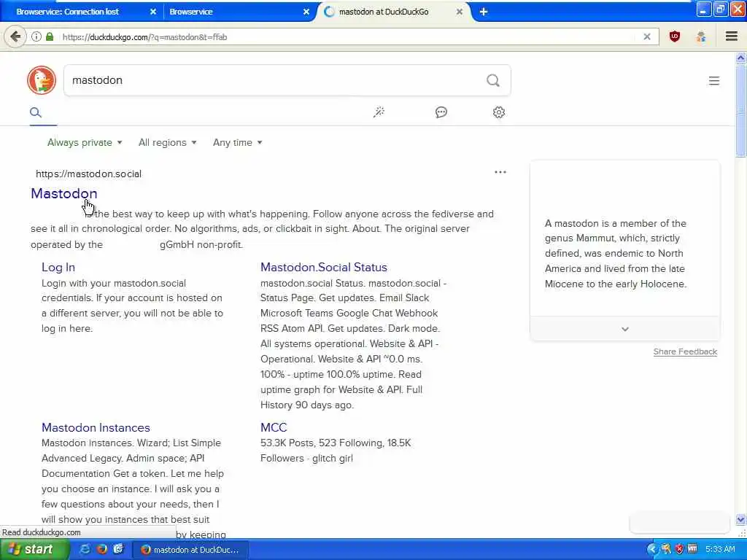This screenshot has width=747, height=560.
Task: Open Mastodon.Social Status link
Action: coord(323,267)
